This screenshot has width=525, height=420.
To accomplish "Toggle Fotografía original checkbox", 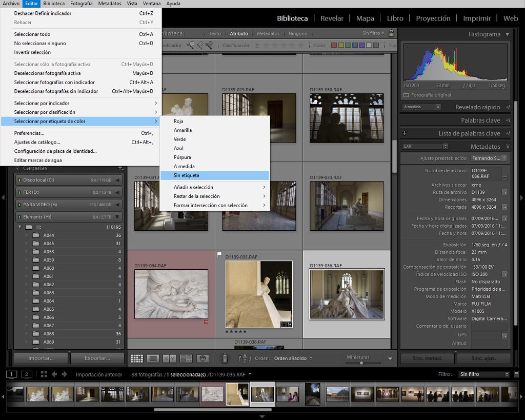I will 406,95.
